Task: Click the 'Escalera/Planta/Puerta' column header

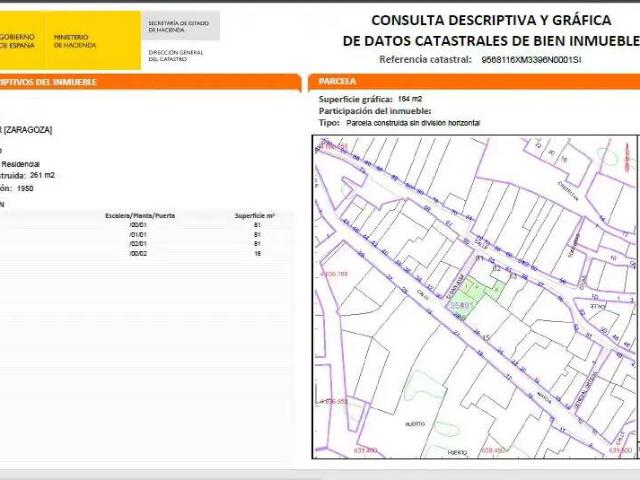Action: point(140,216)
